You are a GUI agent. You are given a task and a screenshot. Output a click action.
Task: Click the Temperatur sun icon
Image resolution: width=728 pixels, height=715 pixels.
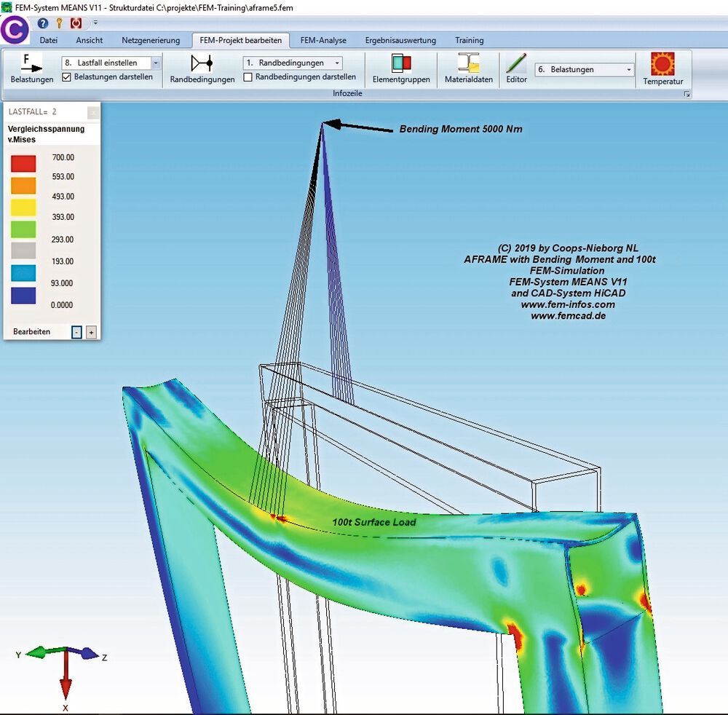click(662, 63)
